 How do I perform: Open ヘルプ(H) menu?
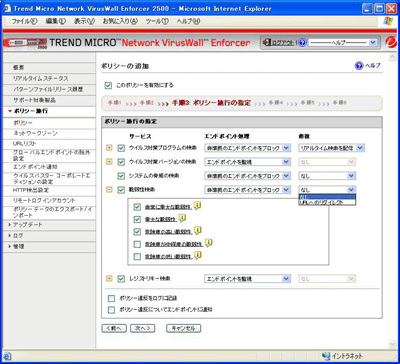tap(188, 21)
